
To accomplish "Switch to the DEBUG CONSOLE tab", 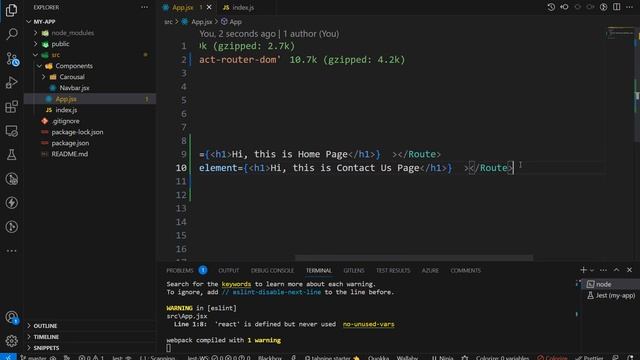I will pos(272,270).
